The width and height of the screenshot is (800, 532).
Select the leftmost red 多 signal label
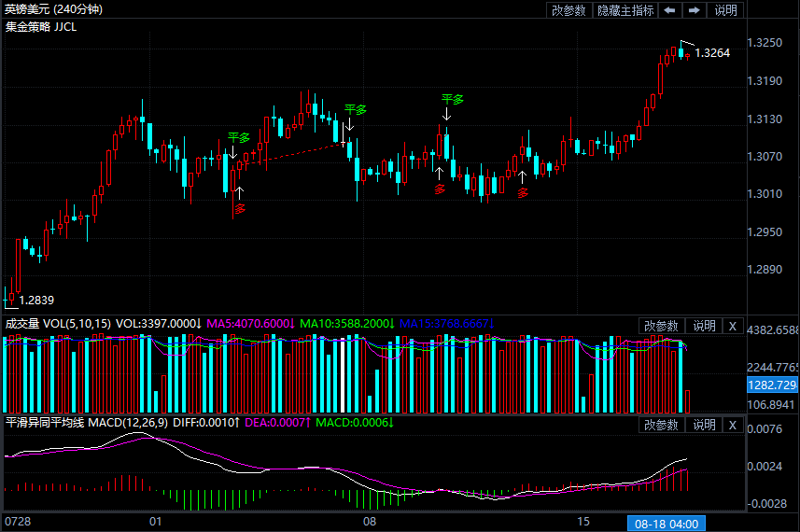(240, 208)
